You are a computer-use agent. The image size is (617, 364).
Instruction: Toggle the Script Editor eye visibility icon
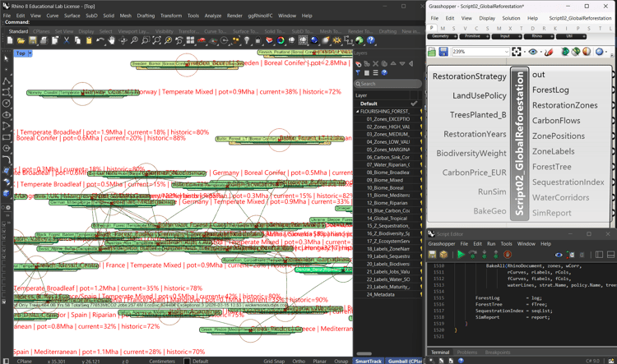point(559,255)
